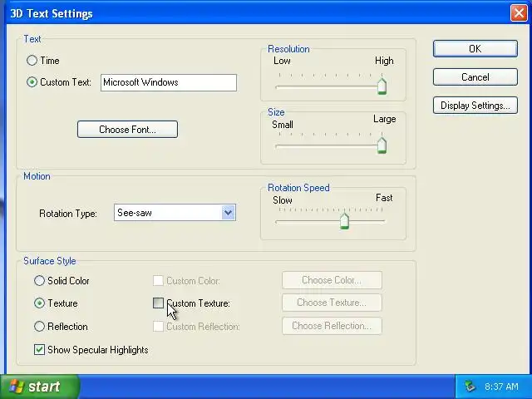This screenshot has height=399, width=532.
Task: Click the Low resolution label
Action: tap(282, 61)
